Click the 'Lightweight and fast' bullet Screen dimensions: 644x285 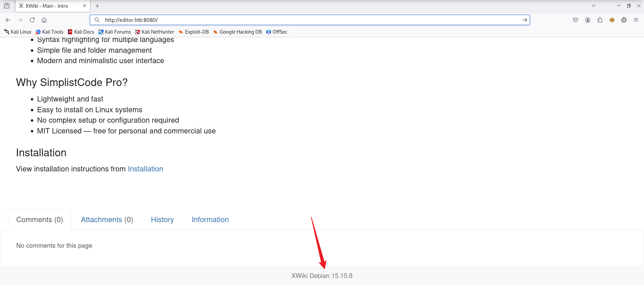click(x=70, y=99)
